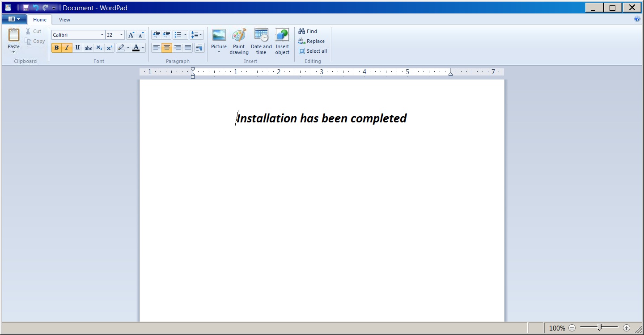644x335 pixels.
Task: Open WordPad Help question mark icon
Action: [x=637, y=19]
